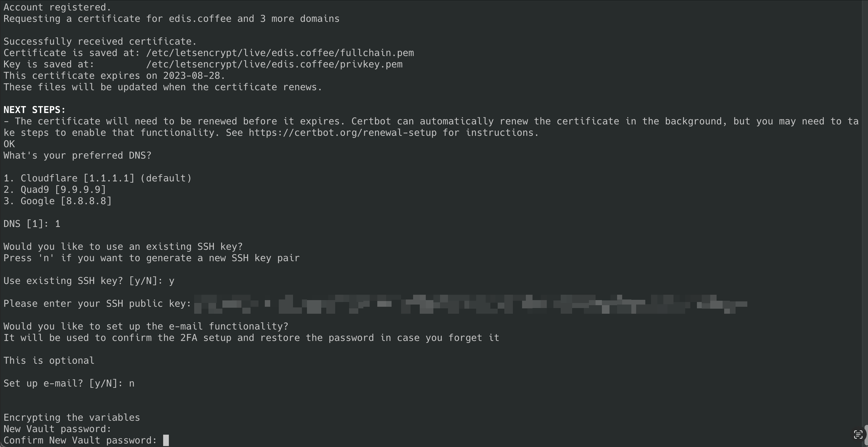Click the Cloudflare [1.1.1.1] DNS option line
The height and width of the screenshot is (447, 868).
tap(97, 178)
